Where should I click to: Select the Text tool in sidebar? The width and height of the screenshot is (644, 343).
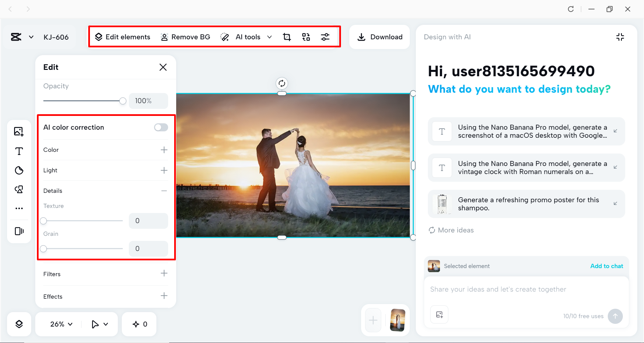[19, 151]
